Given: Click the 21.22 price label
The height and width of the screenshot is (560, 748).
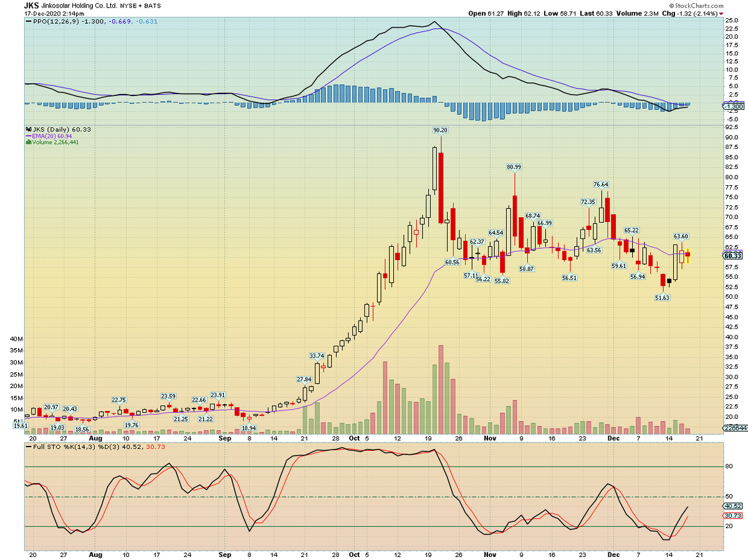Looking at the screenshot, I should 206,419.
